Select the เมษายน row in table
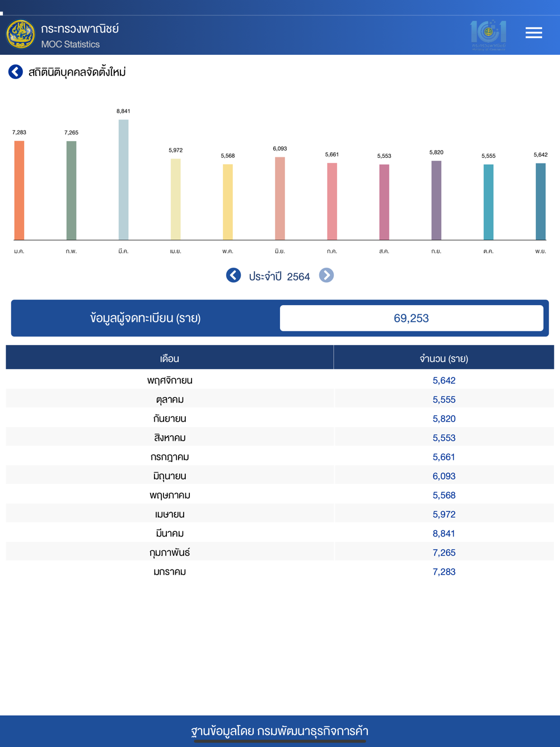Image resolution: width=560 pixels, height=747 pixels. (x=280, y=514)
